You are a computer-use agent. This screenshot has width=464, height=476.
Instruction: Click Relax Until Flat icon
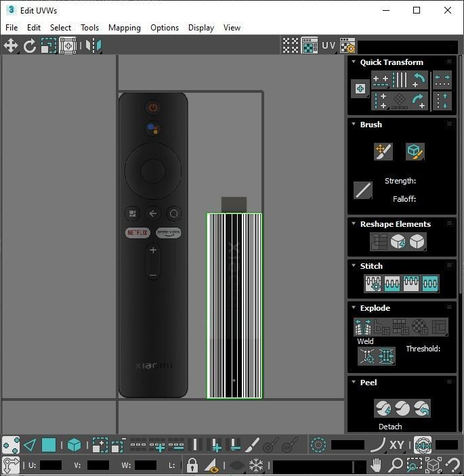tap(398, 242)
